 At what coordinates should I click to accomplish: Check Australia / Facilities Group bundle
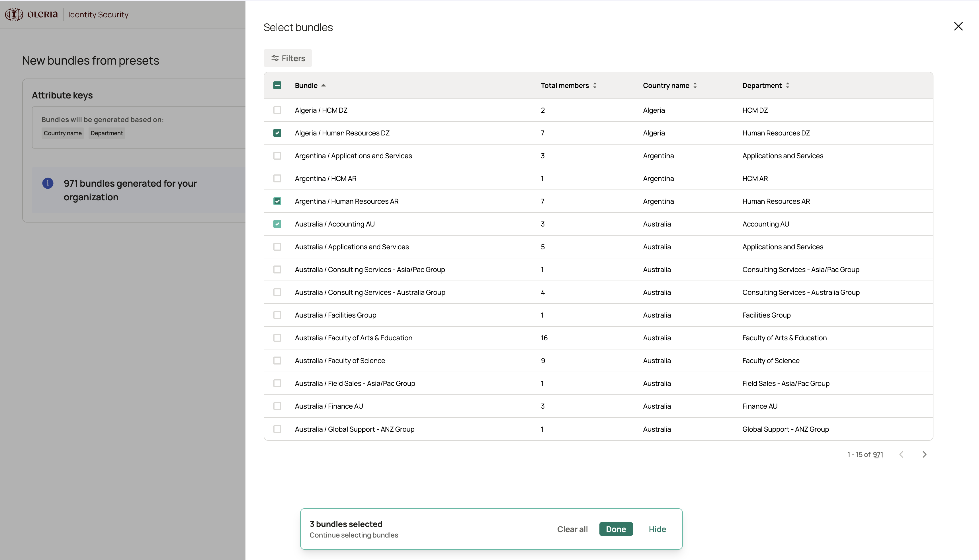tap(277, 315)
